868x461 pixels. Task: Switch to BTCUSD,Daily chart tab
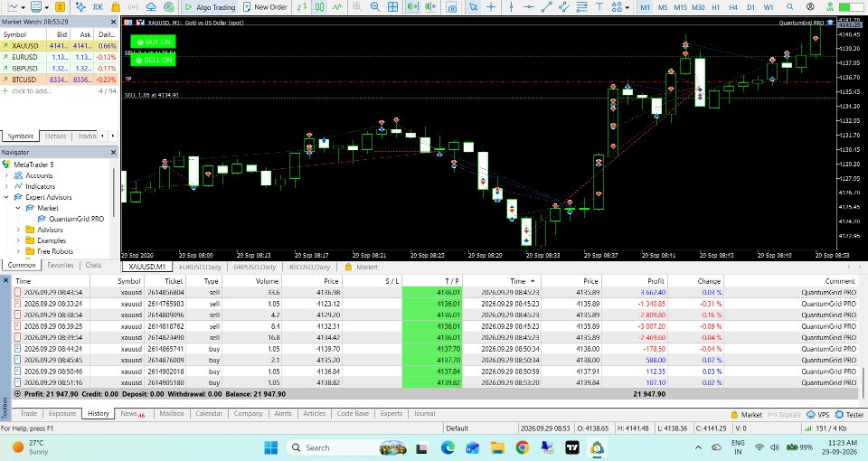(309, 267)
